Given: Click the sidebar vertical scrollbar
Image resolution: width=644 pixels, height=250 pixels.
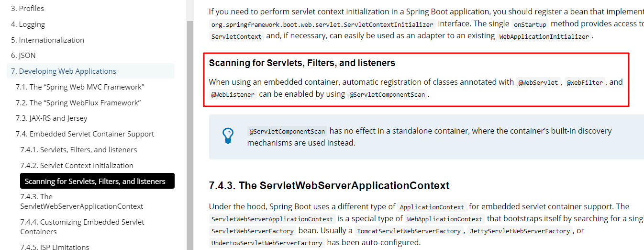Looking at the screenshot, I should click(x=190, y=135).
